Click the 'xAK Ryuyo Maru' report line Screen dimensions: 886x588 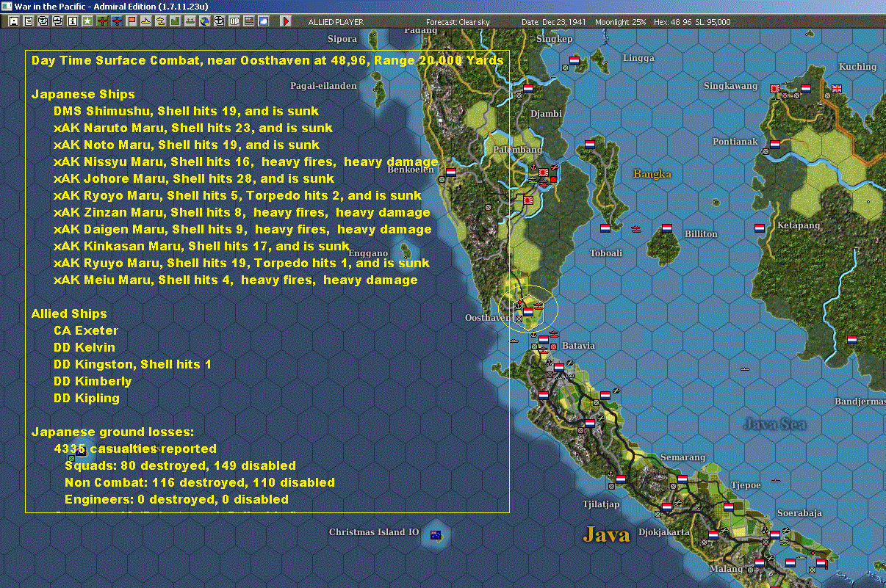click(x=242, y=263)
